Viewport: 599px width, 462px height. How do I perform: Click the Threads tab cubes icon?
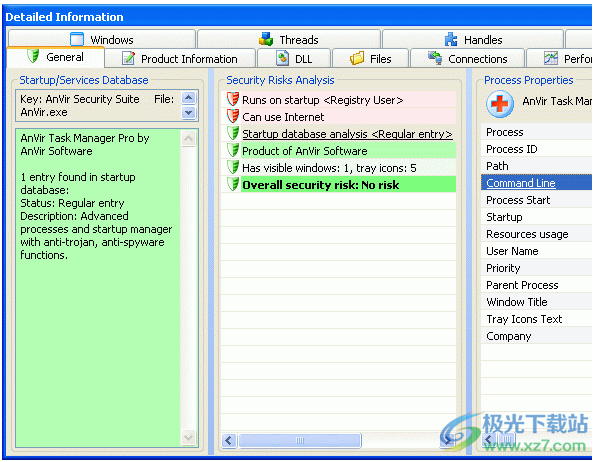coord(266,39)
